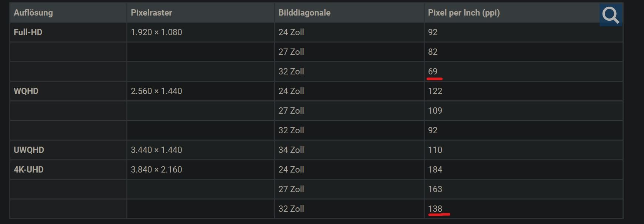Click the 163 ppi cell
The height and width of the screenshot is (224, 644).
(x=435, y=190)
